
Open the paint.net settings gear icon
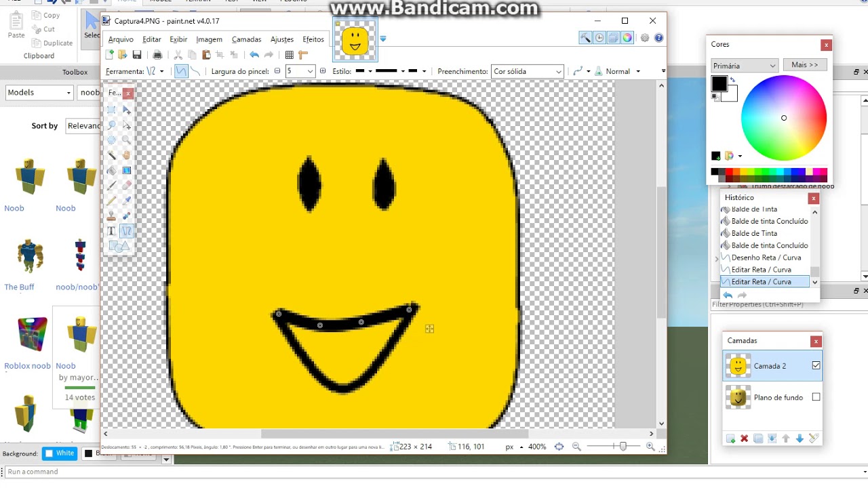(x=645, y=38)
